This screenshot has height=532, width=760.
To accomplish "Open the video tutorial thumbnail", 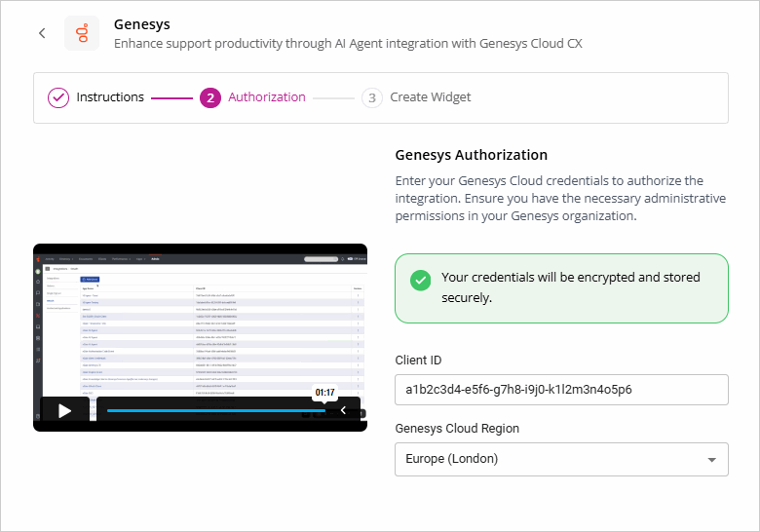I will coord(200,322).
